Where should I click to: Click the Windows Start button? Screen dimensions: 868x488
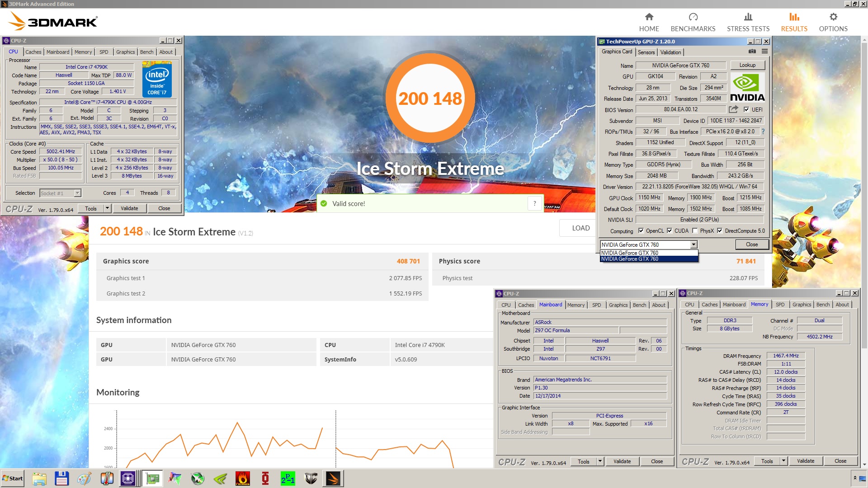[x=13, y=479]
